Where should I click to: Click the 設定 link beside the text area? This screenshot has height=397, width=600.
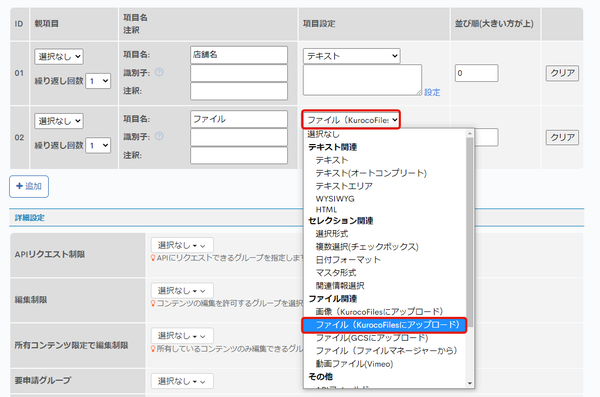[432, 92]
